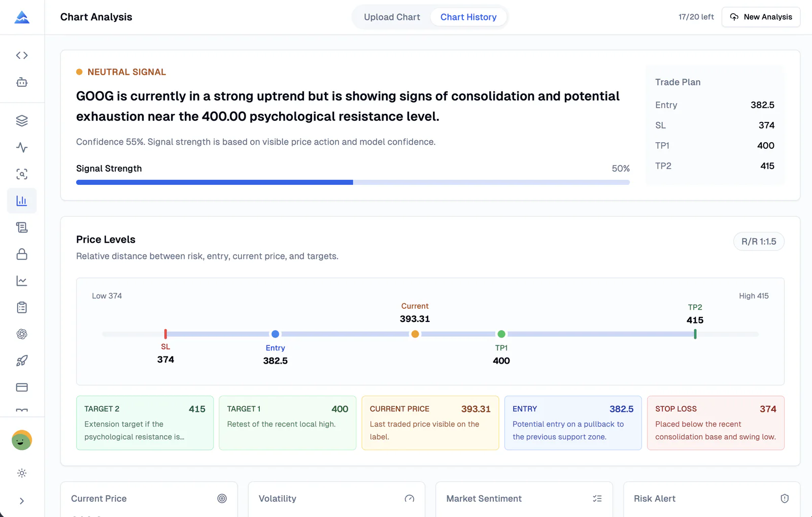Click the blue Entry dot on the price line

(275, 334)
